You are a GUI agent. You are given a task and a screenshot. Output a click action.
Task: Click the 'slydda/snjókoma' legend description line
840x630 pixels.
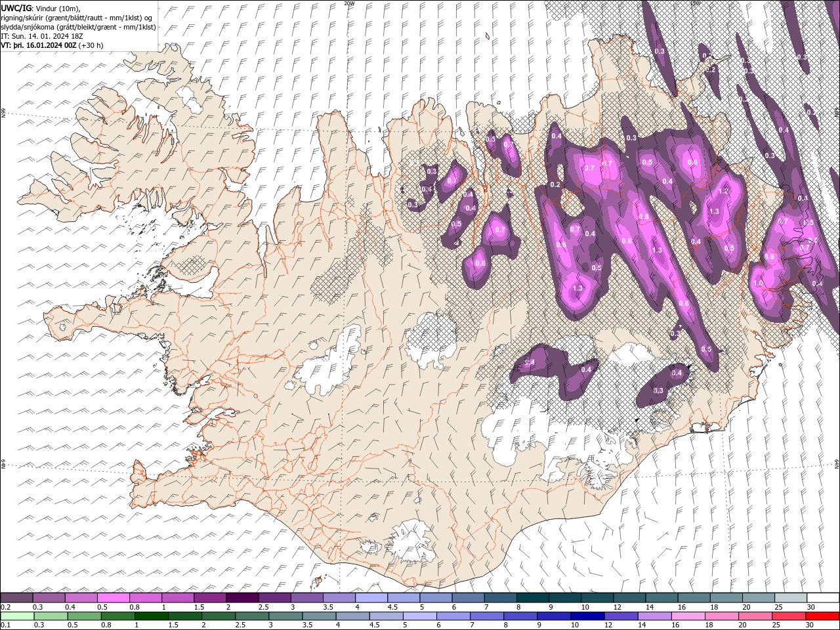tap(77, 27)
